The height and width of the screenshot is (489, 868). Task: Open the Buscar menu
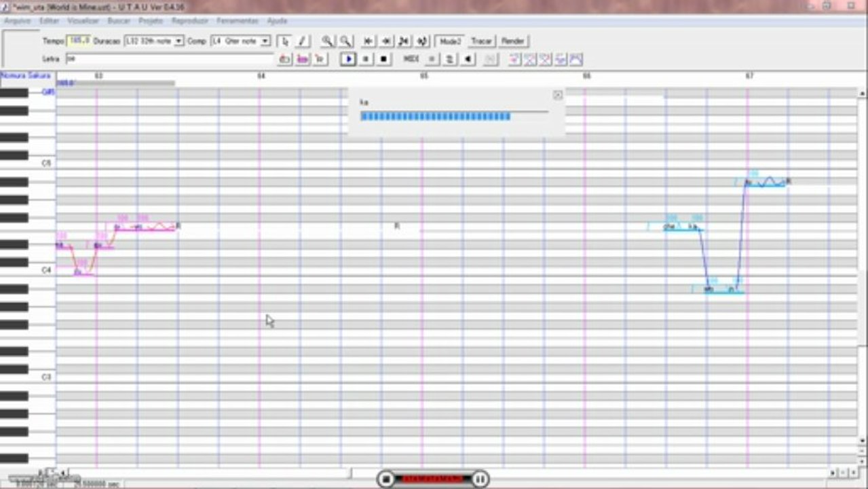click(x=119, y=21)
